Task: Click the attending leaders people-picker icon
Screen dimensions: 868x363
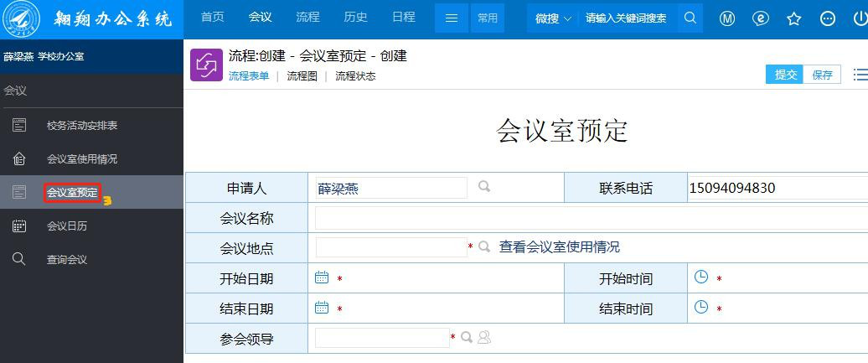Action: click(484, 338)
